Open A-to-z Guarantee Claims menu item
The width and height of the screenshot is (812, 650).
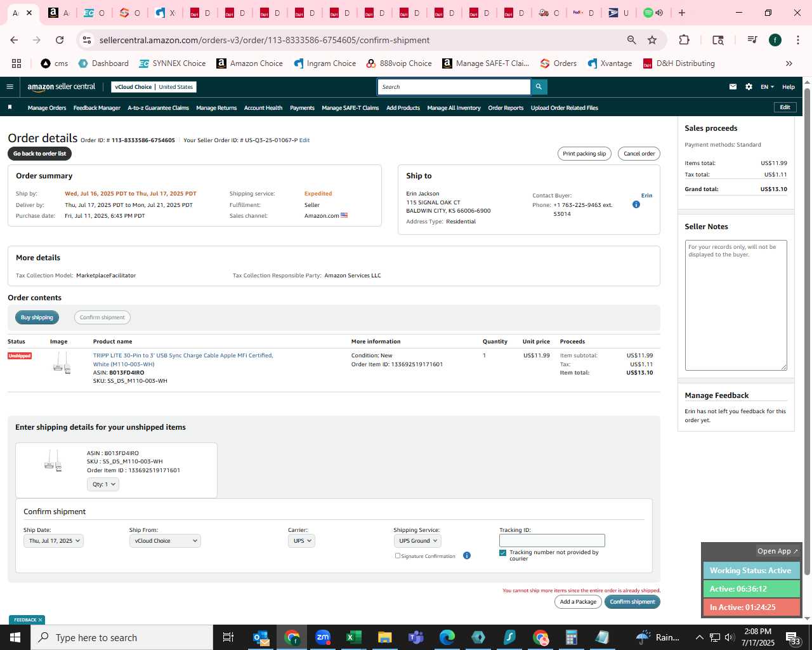pyautogui.click(x=159, y=108)
